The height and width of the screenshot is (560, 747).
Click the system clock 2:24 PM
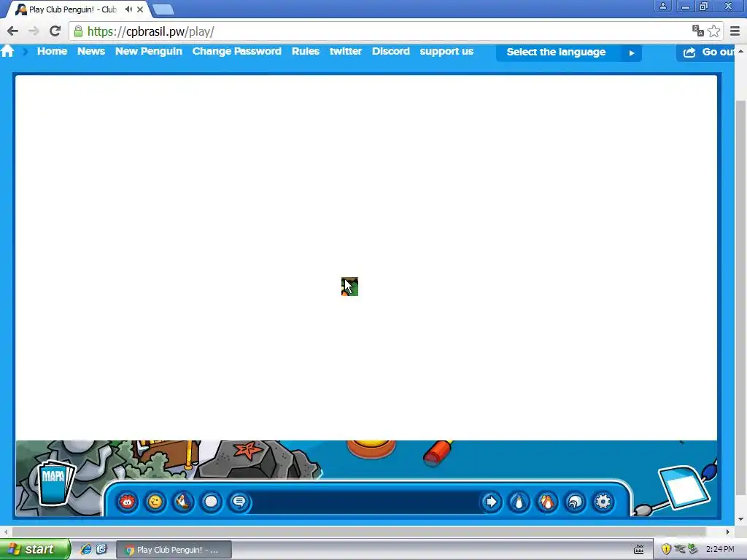click(720, 549)
